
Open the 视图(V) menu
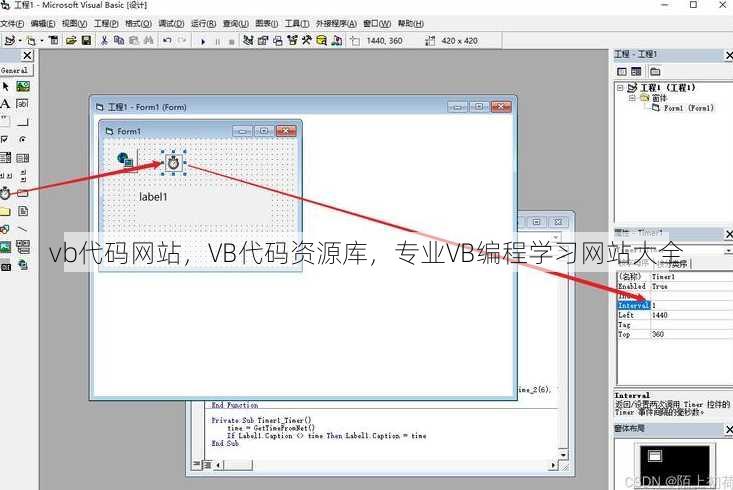tap(74, 23)
